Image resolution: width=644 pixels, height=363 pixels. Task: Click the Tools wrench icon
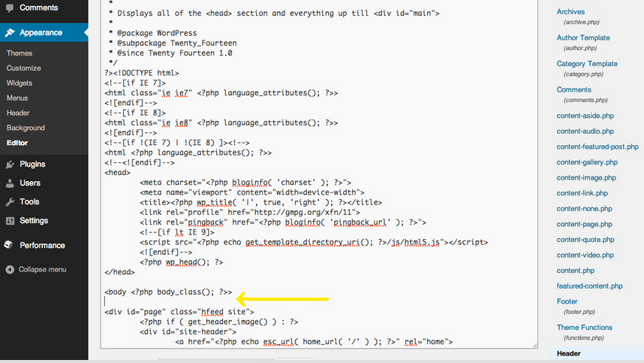10,202
